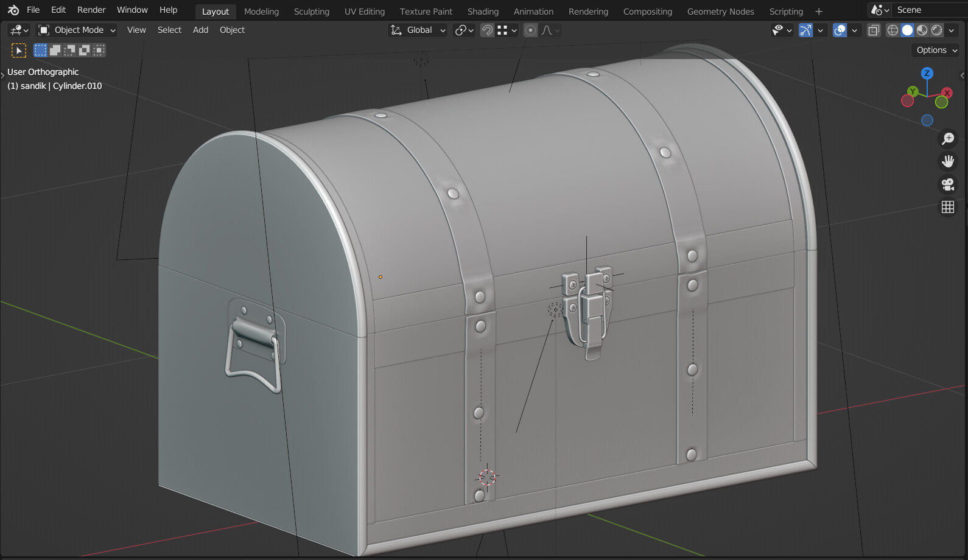Click the hand pan view icon
The width and height of the screenshot is (968, 560).
click(x=948, y=161)
